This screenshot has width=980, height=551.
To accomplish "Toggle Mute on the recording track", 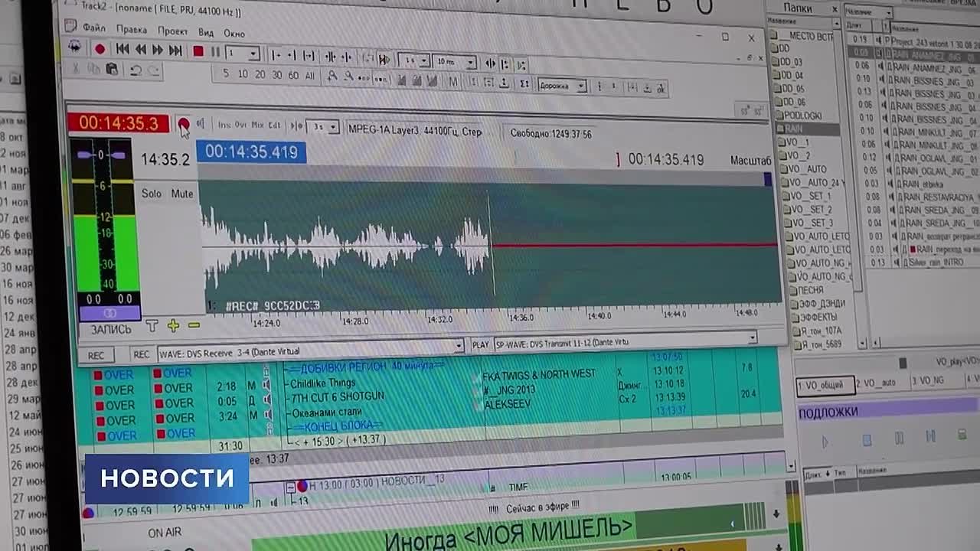I will click(182, 194).
